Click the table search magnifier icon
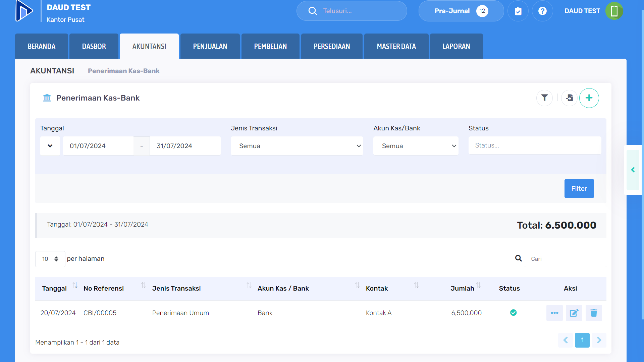This screenshot has width=644, height=362. [x=519, y=258]
